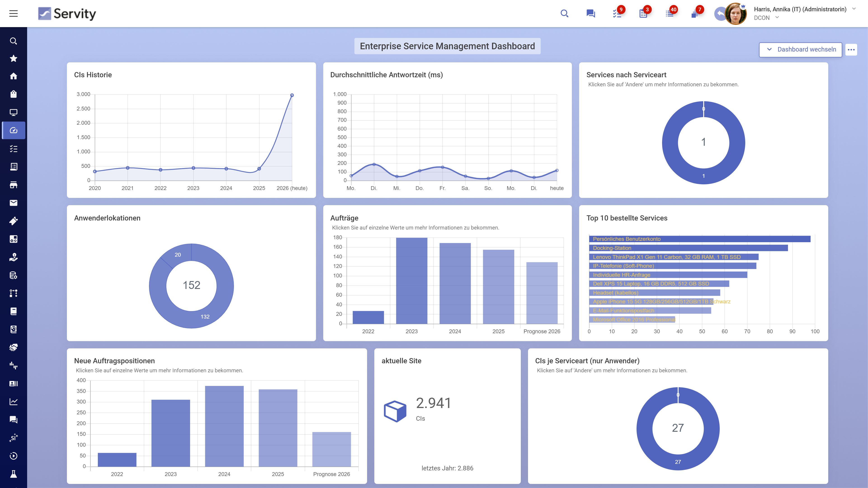This screenshot has height=488, width=868.
Task: Open the handshake icon in the sidebar
Action: (x=14, y=347)
